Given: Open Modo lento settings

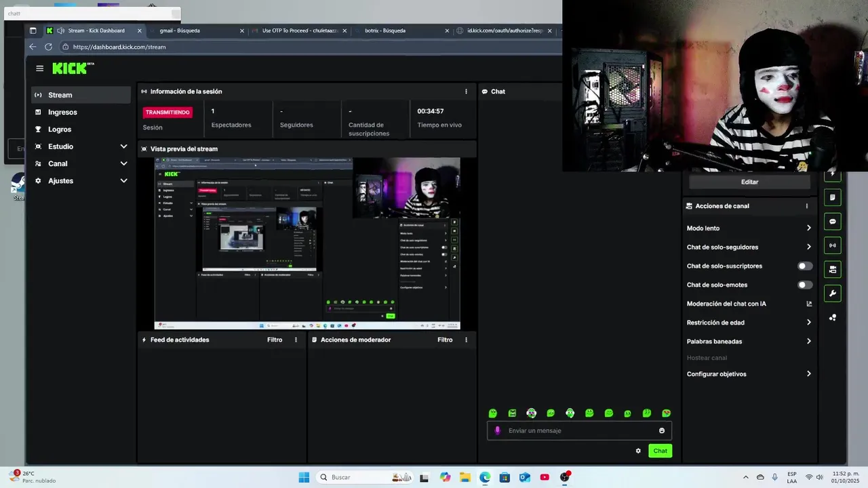Looking at the screenshot, I should [749, 228].
